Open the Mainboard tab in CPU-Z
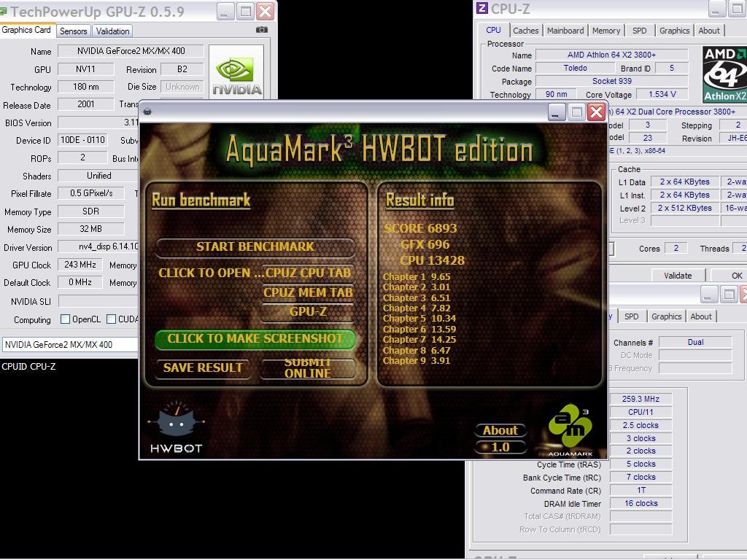The image size is (747, 560). 565,31
